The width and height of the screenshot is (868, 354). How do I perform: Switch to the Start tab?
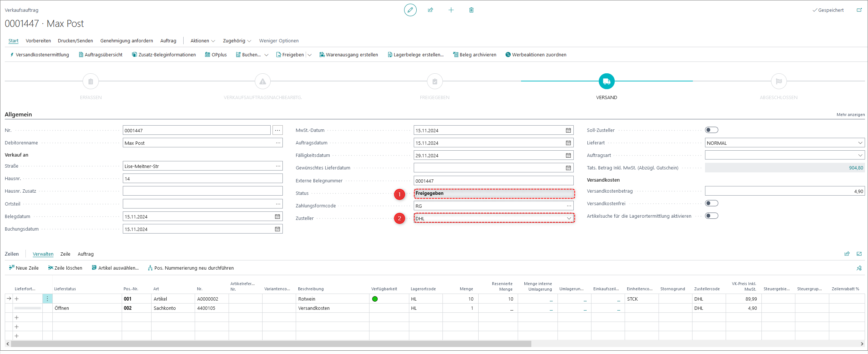tap(13, 41)
